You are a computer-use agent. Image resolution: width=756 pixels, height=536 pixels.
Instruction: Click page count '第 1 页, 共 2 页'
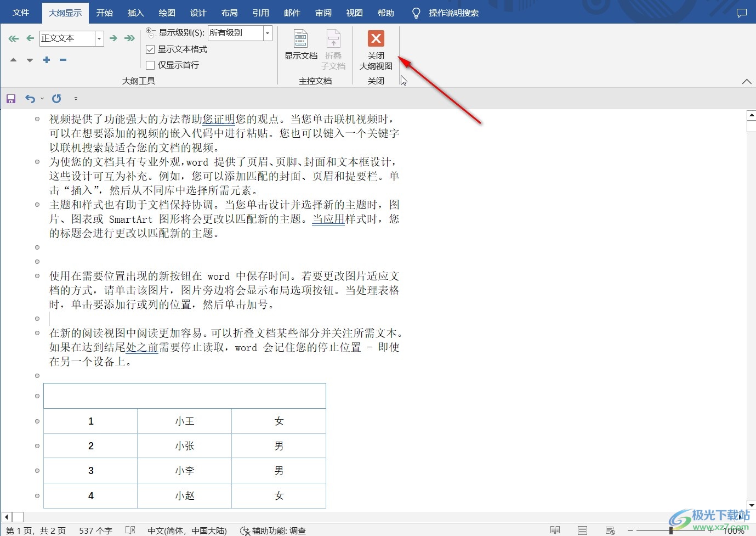coord(36,531)
